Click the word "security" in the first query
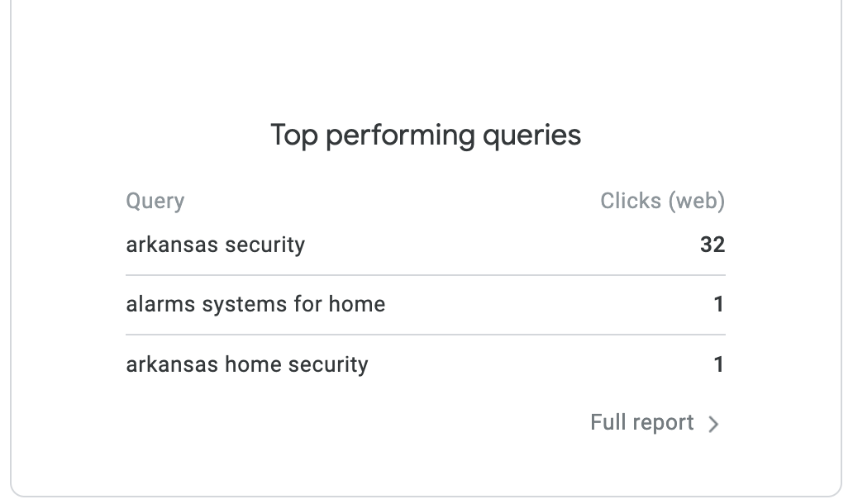 pos(269,245)
